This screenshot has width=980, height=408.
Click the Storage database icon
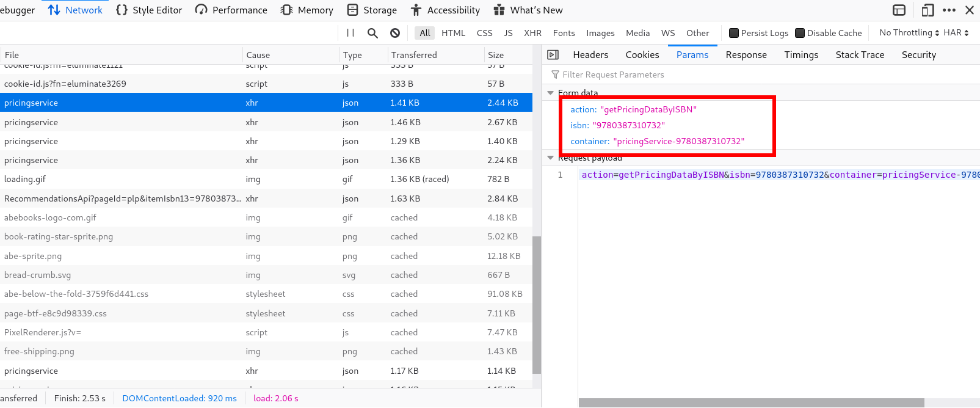352,10
